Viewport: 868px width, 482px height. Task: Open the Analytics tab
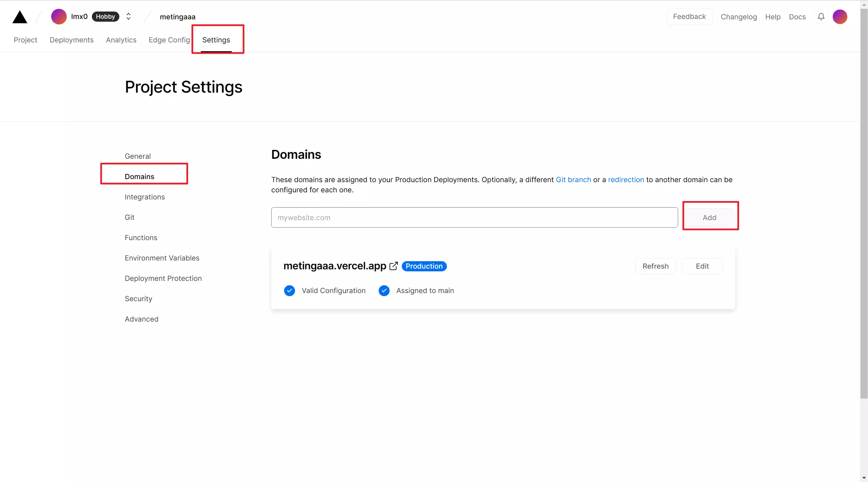121,40
